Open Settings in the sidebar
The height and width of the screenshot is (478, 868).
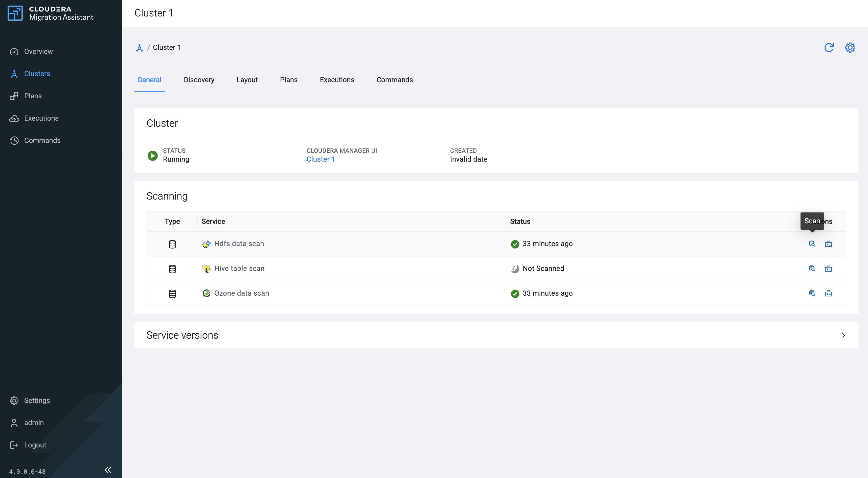click(x=37, y=400)
